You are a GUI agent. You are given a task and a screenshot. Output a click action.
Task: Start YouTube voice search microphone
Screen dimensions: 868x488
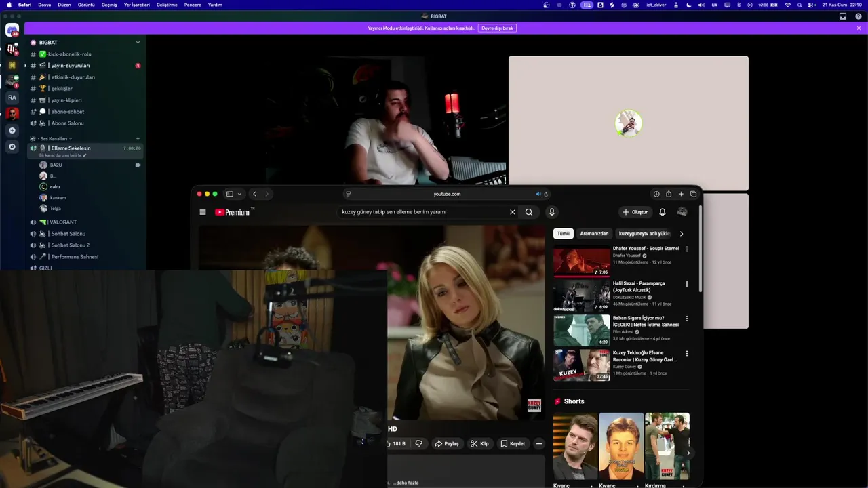pos(552,212)
